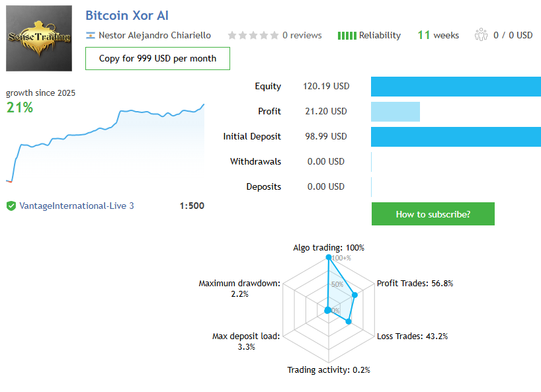Screen dimensions: 541x392
Task: Open the Bitcoin Xor AI title link
Action: 127,15
